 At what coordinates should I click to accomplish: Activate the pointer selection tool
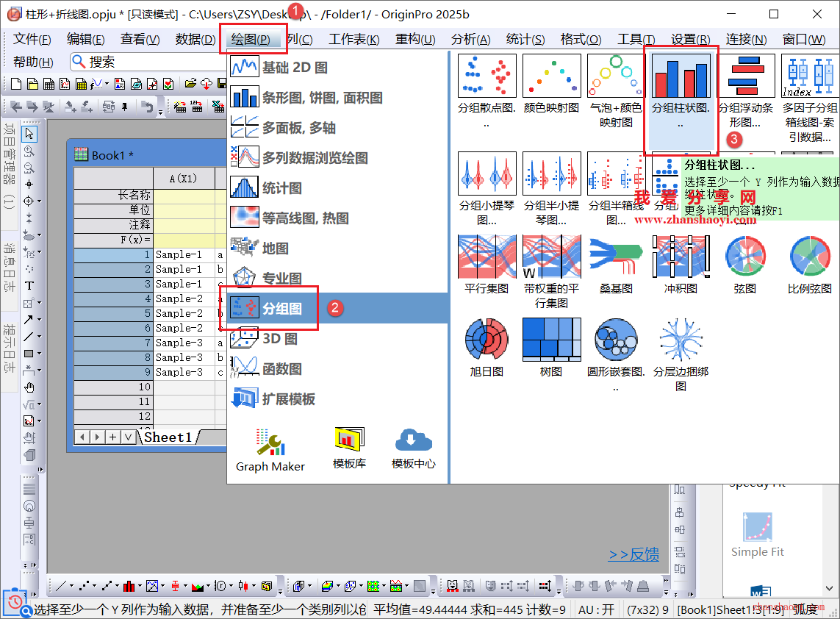pos(29,134)
